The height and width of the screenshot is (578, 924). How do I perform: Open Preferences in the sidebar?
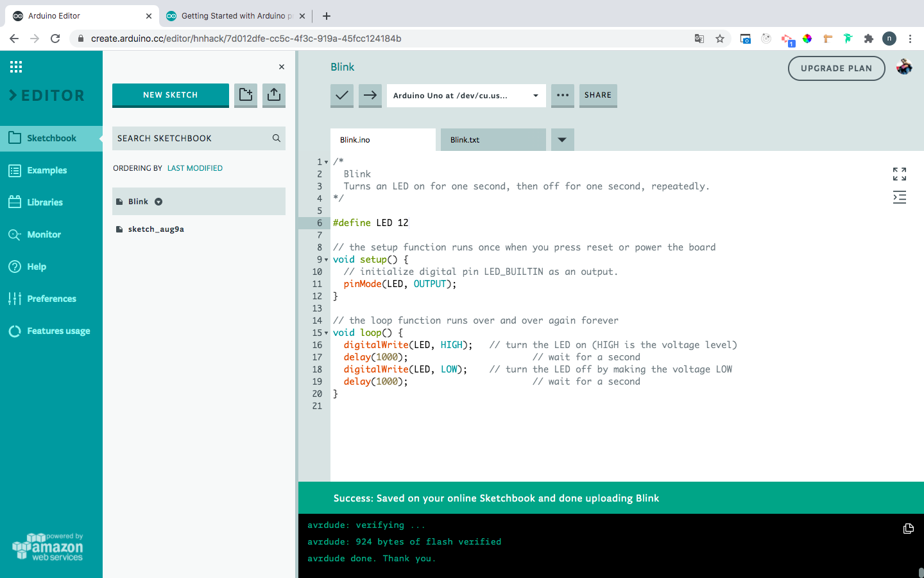51,299
